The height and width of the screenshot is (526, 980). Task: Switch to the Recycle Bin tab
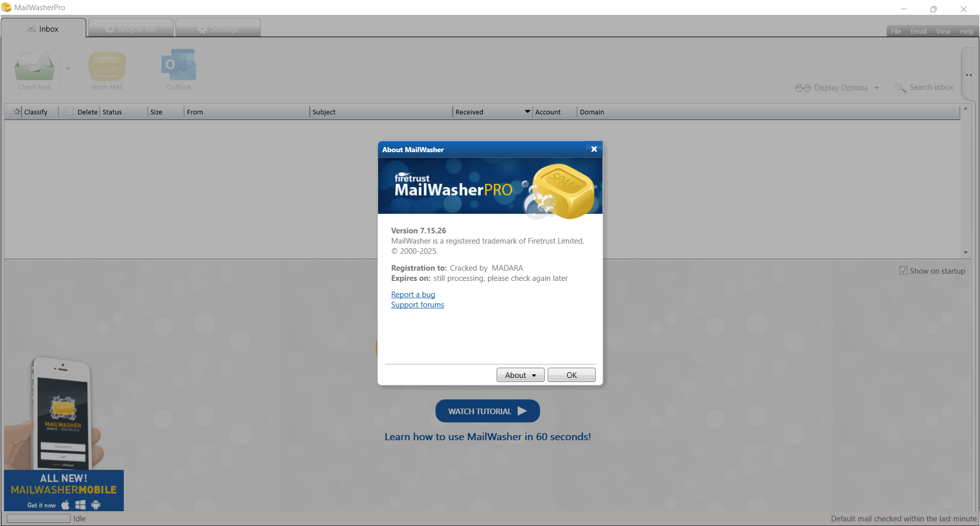pyautogui.click(x=131, y=29)
